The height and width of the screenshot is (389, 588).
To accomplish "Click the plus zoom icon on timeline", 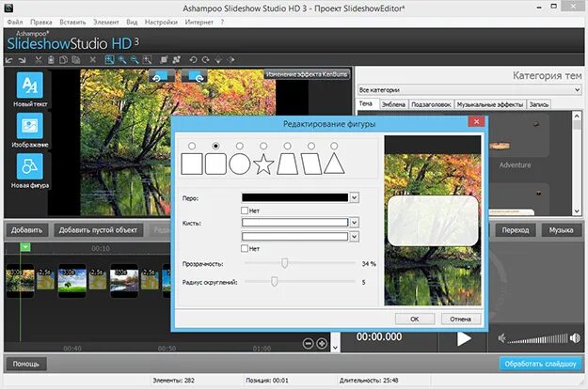I will tap(322, 343).
